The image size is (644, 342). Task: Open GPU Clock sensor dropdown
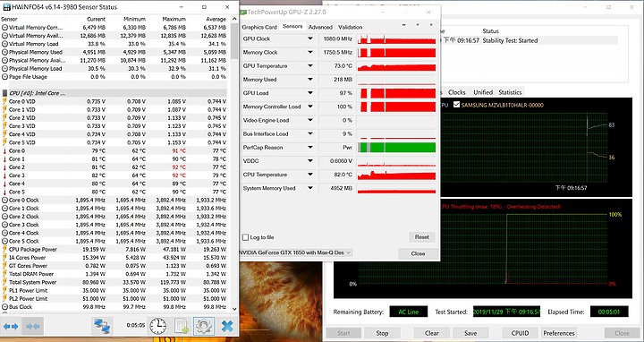click(310, 38)
